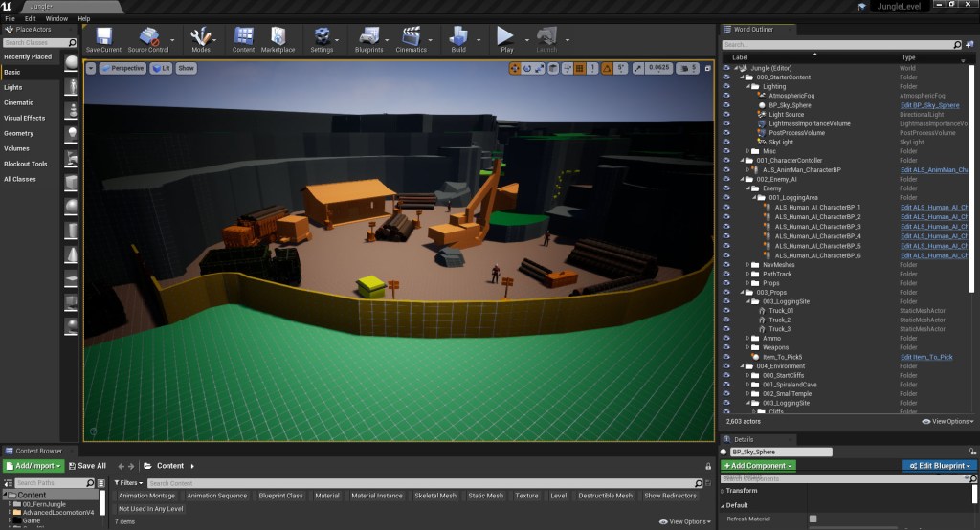980x530 pixels.
Task: Hide the Truck_01 actor with eye icon
Action: coord(725,311)
